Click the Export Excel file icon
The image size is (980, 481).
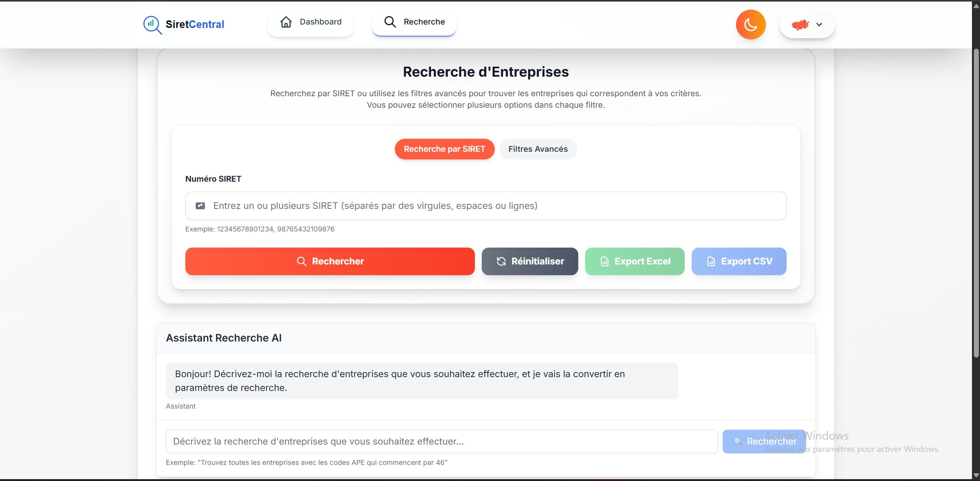tap(604, 261)
